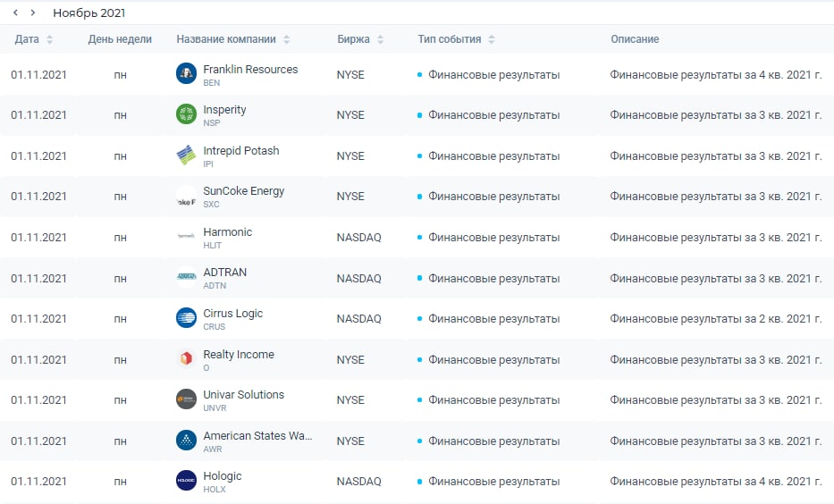Click the ADTRAN logo icon
This screenshot has height=504, width=834.
tap(186, 277)
